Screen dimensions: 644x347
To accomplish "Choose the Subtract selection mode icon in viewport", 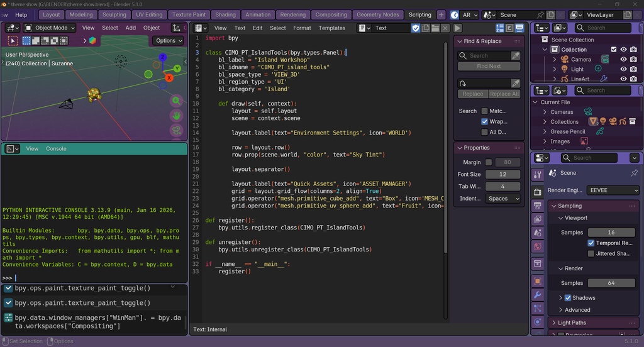I will pyautogui.click(x=45, y=41).
